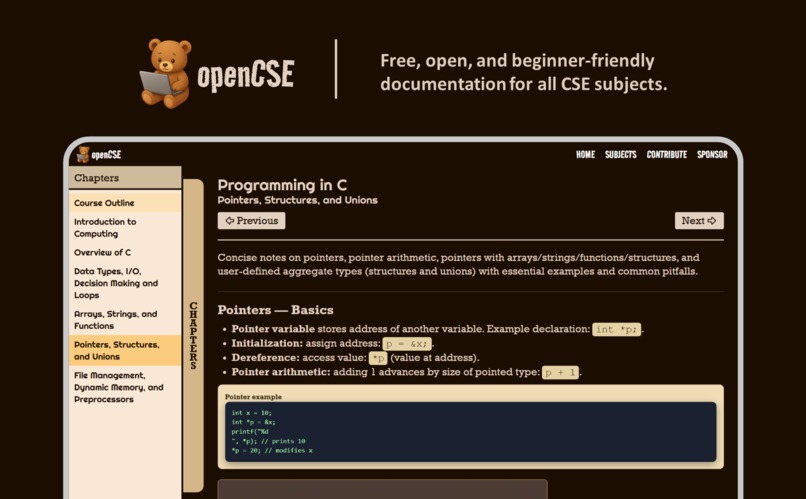Select the Course Outline chapter
This screenshot has height=499, width=806.
pyautogui.click(x=125, y=202)
